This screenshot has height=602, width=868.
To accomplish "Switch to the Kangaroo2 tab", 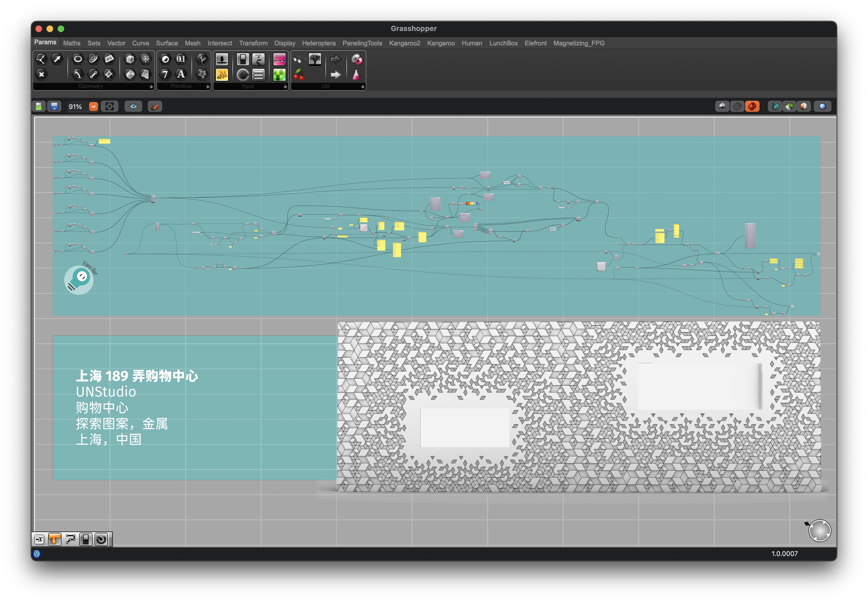I will (405, 43).
